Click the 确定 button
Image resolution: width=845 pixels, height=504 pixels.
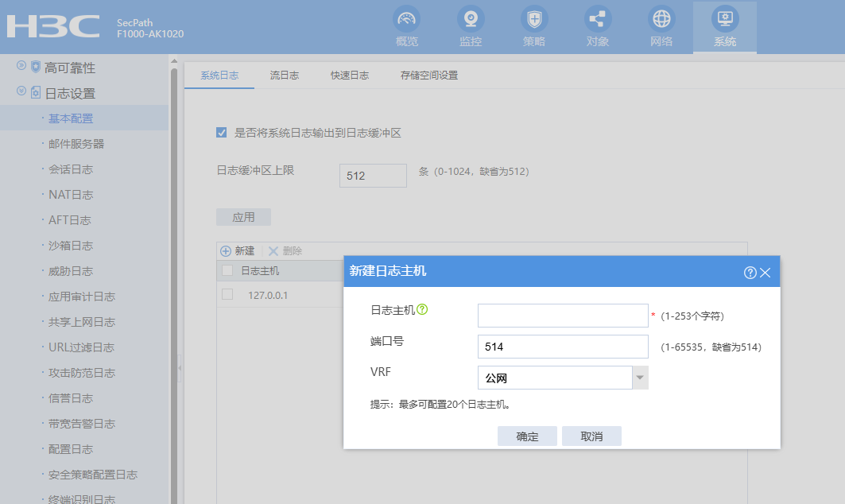(x=527, y=436)
